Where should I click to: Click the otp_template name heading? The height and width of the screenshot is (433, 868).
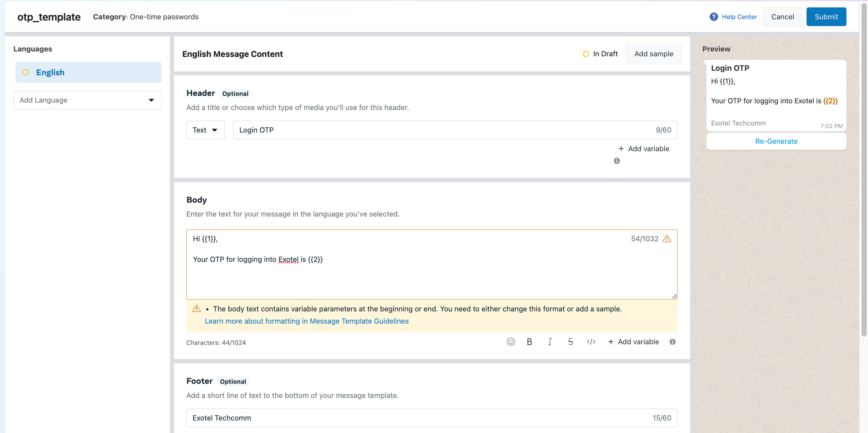(x=49, y=16)
